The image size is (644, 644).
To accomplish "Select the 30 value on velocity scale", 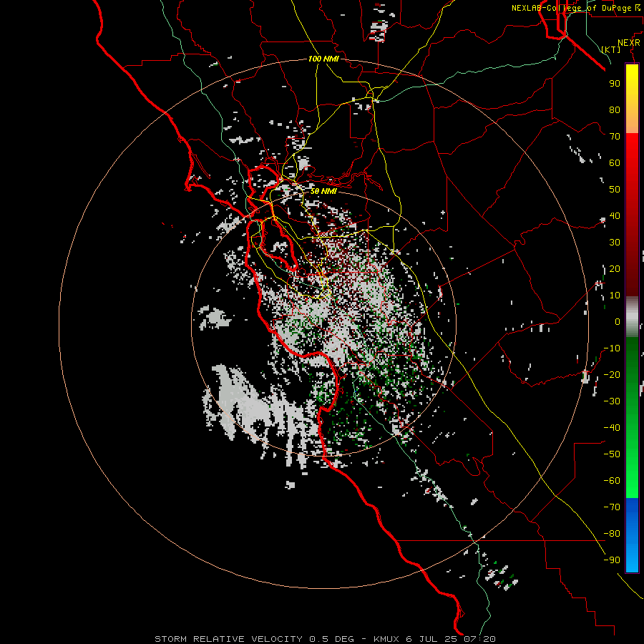I will [x=615, y=243].
